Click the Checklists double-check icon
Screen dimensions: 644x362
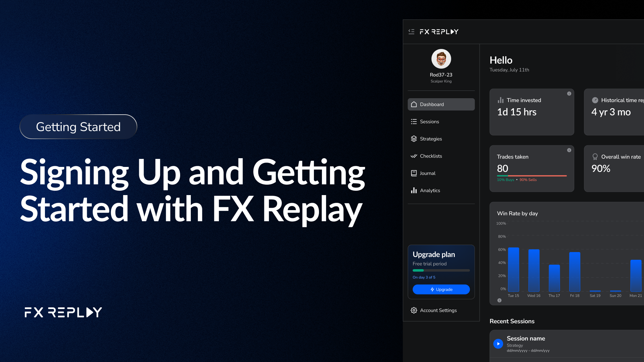(414, 156)
